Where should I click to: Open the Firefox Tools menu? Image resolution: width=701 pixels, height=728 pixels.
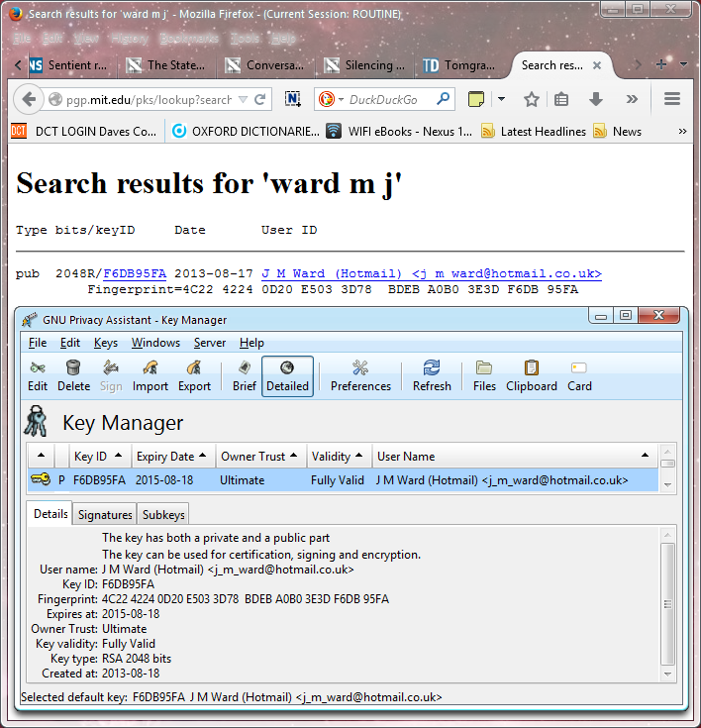pos(246,38)
